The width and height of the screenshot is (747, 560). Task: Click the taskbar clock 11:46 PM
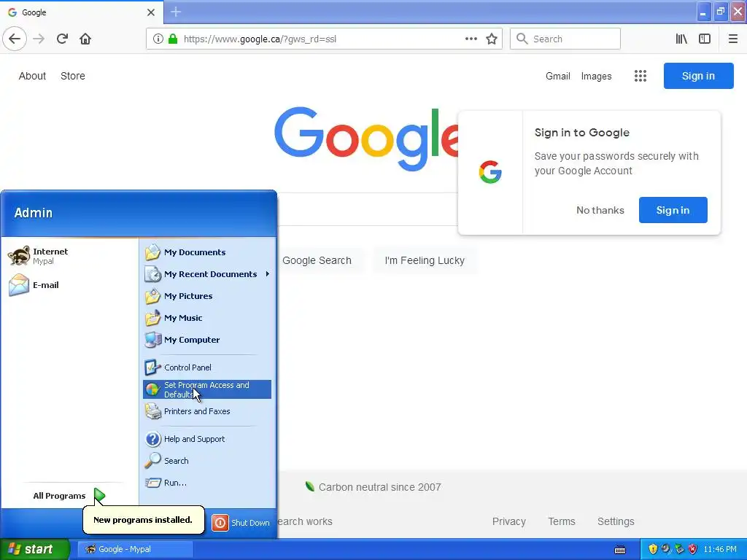tap(720, 549)
